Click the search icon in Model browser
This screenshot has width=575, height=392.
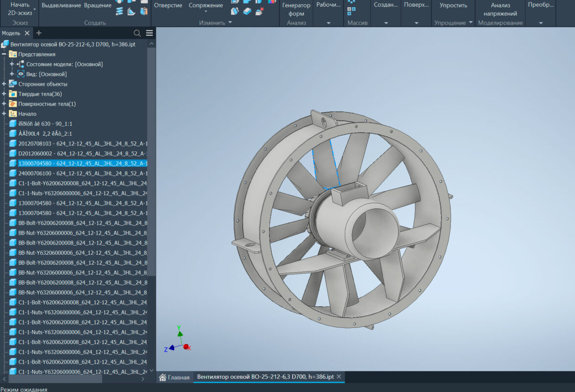pos(138,33)
